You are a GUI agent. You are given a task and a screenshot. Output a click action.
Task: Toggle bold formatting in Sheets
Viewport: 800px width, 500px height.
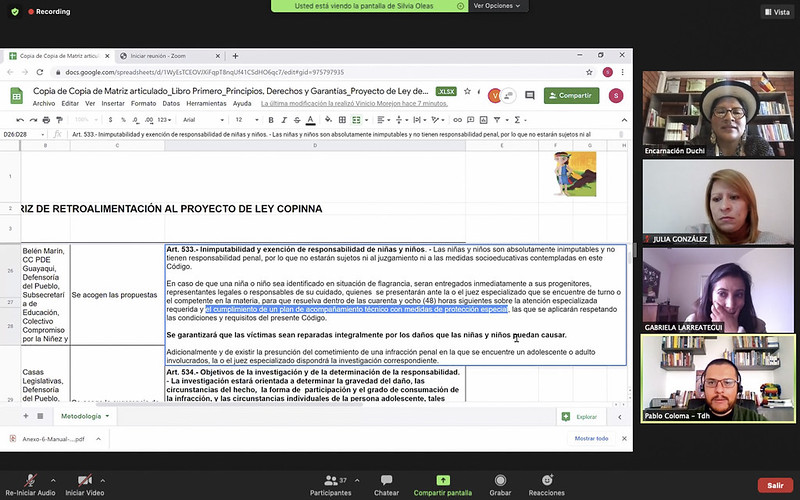pos(271,120)
